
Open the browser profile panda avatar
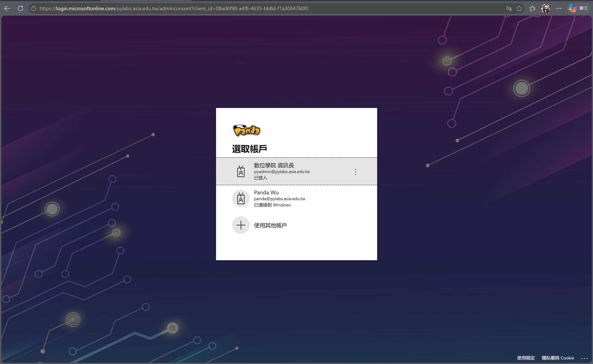545,8
